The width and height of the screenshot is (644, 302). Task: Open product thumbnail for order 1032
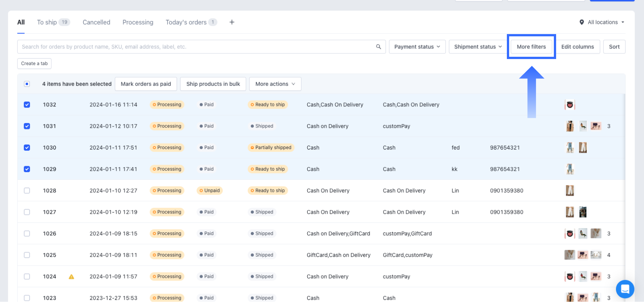tap(569, 105)
